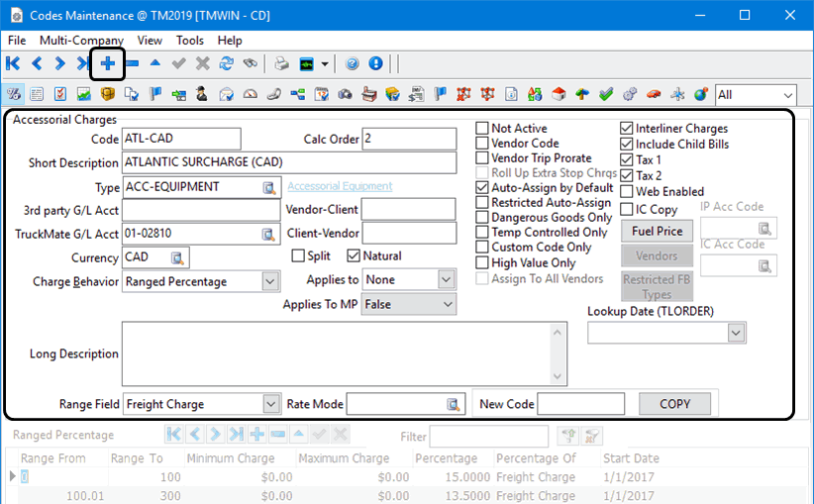Click the red car icon
The image size is (814, 504).
(x=654, y=95)
